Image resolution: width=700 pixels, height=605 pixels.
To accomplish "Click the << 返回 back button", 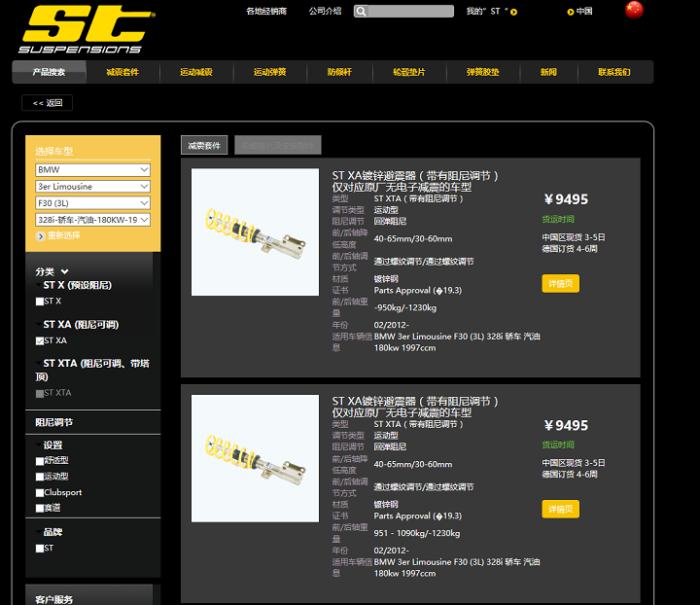I will pos(48,103).
